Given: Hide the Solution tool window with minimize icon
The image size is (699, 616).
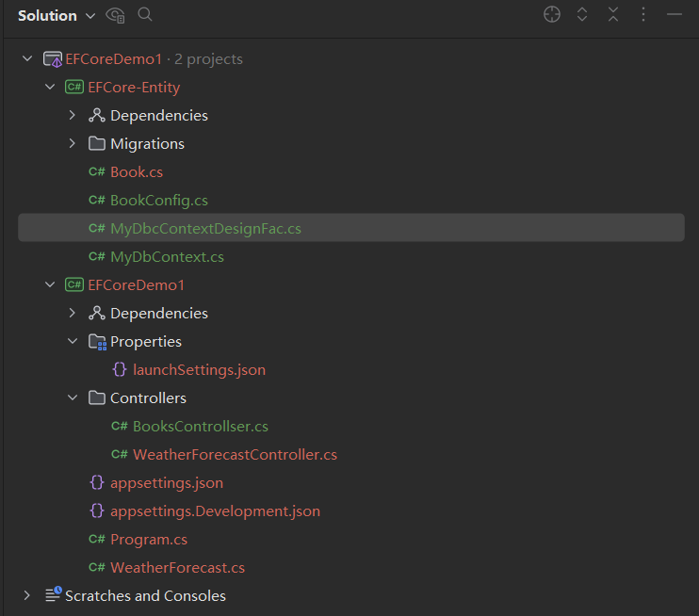Looking at the screenshot, I should pyautogui.click(x=674, y=14).
